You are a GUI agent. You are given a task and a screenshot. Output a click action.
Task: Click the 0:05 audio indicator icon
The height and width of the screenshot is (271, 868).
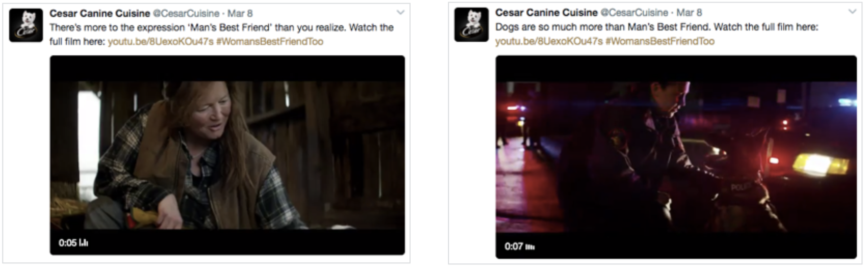[x=84, y=243]
